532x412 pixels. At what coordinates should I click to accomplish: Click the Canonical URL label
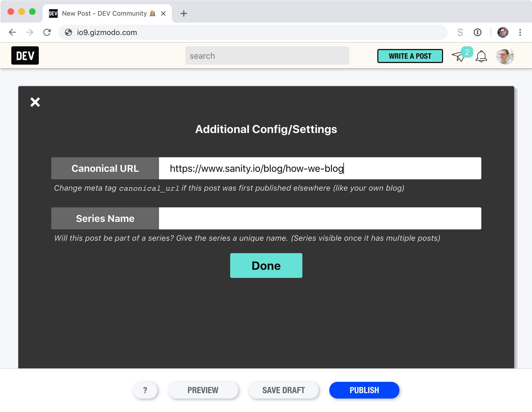coord(105,168)
